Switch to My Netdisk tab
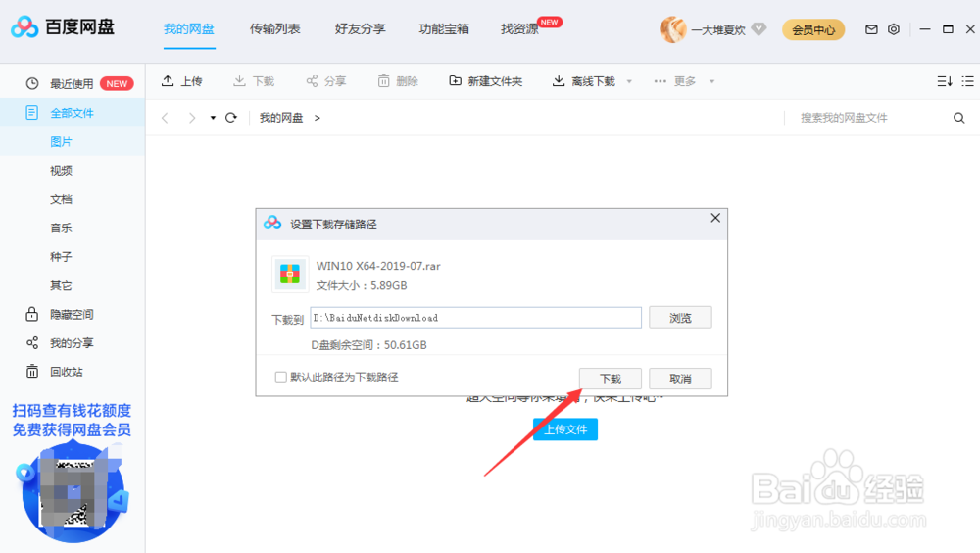The width and height of the screenshot is (980, 553). 189,28
